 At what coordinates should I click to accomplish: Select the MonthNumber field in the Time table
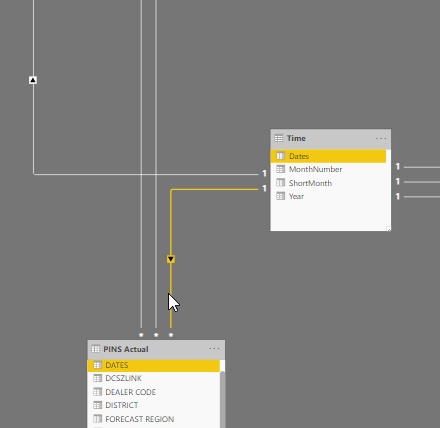(x=328, y=169)
